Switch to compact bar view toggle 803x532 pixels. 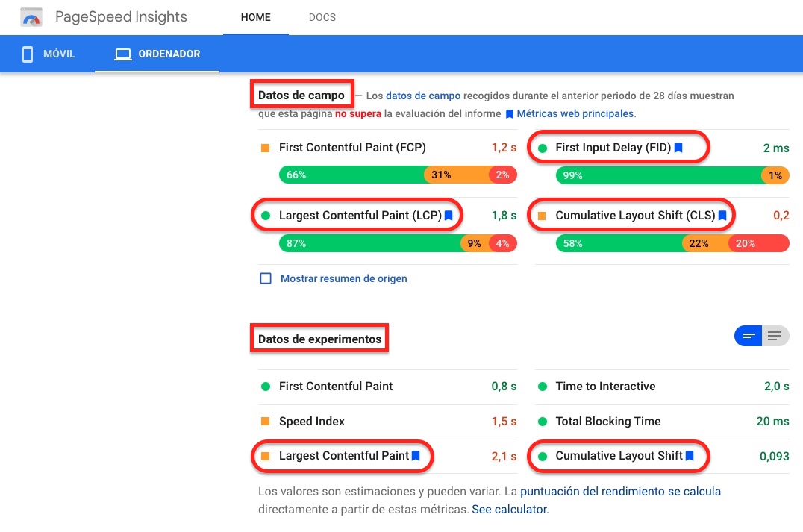(748, 336)
